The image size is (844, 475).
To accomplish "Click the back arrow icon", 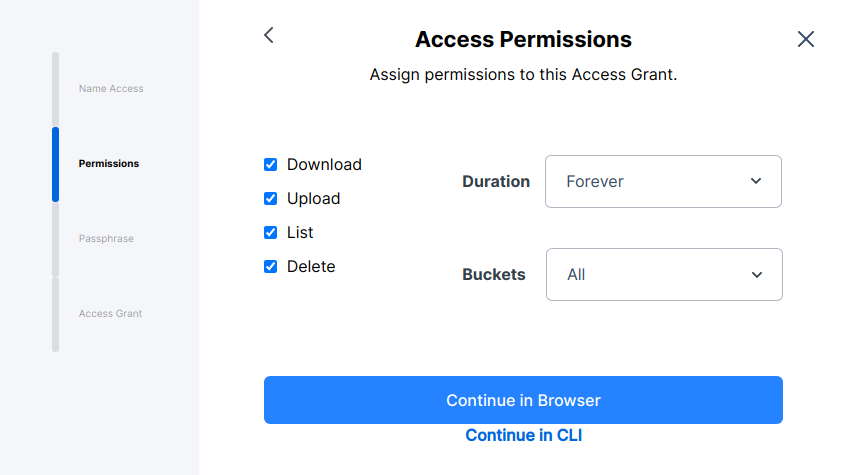I will pyautogui.click(x=269, y=36).
